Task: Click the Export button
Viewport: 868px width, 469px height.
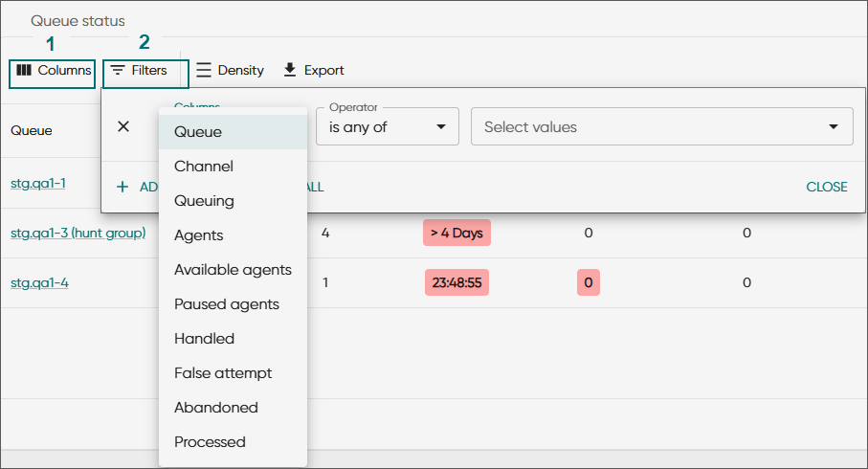Action: tap(313, 70)
